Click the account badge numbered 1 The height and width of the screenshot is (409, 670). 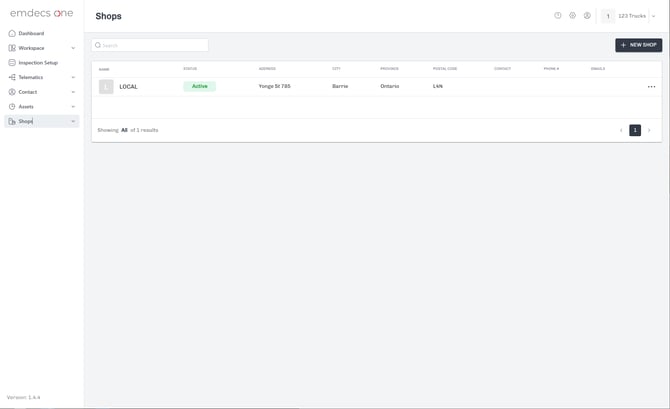click(x=608, y=16)
